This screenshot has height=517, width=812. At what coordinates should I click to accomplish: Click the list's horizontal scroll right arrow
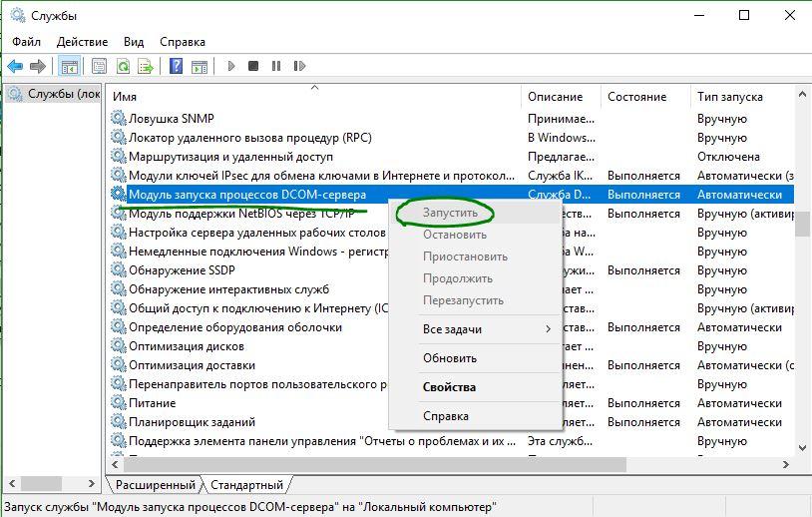(x=786, y=464)
